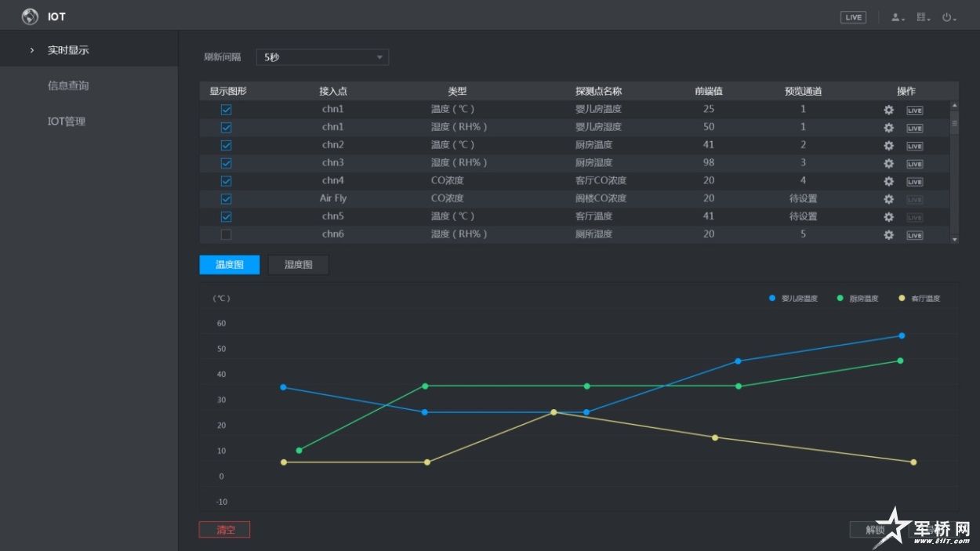Viewport: 980px width, 551px height.
Task: Open the 刷新间隔 5秒 dropdown
Action: (x=321, y=57)
